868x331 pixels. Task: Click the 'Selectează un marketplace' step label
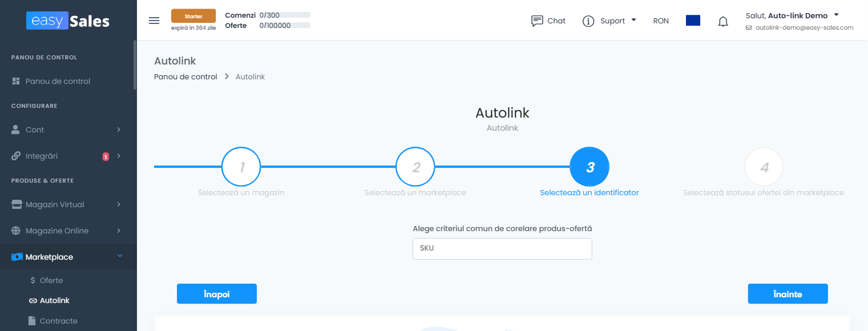click(x=415, y=193)
